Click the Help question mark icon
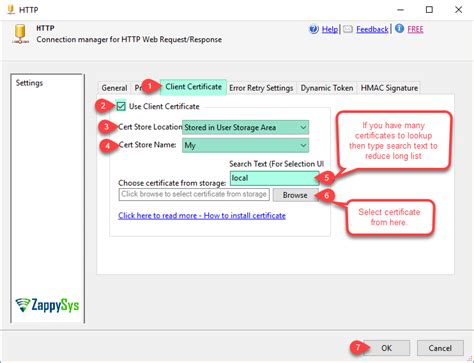 click(x=314, y=29)
